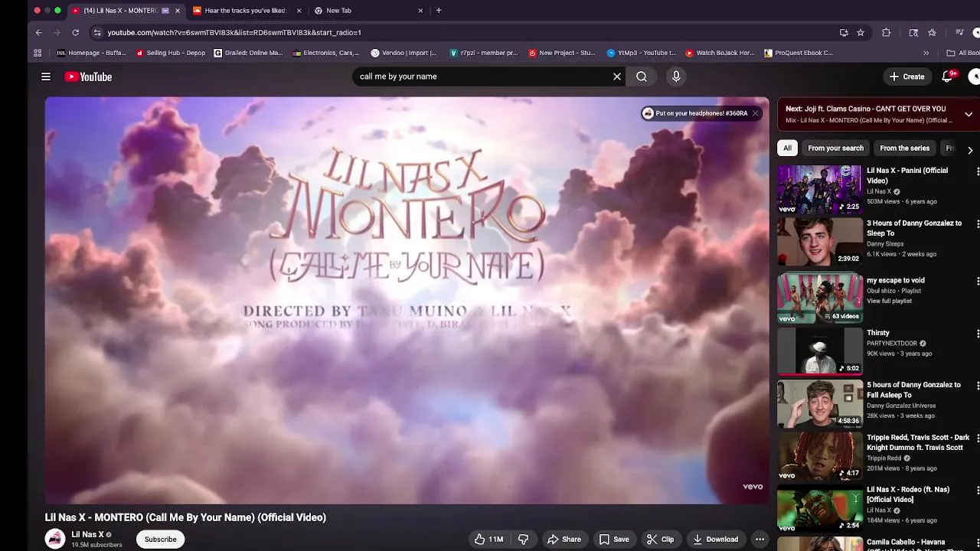Image resolution: width=980 pixels, height=551 pixels.
Task: Play Lil Nas X Rodeo thumbnail
Action: pos(820,508)
